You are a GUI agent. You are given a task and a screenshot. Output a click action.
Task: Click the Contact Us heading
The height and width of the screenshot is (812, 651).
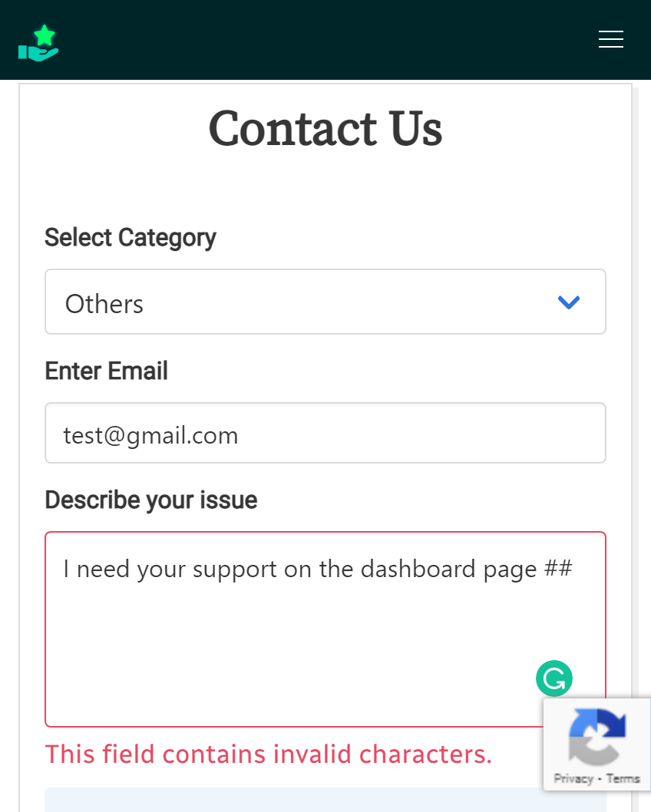325,128
